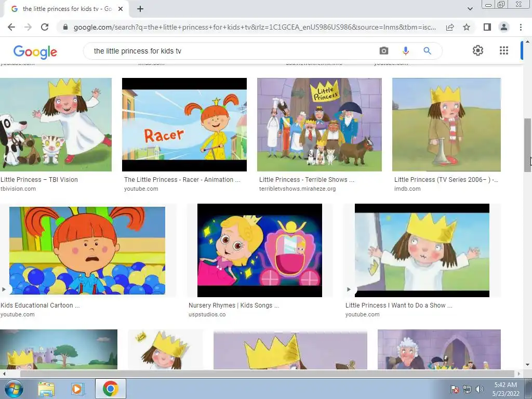The width and height of the screenshot is (532, 399).
Task: Open the Google apps grid
Action: (x=504, y=50)
